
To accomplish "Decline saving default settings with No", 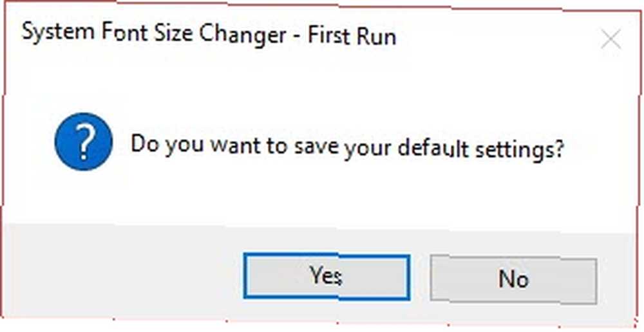I will click(x=513, y=279).
